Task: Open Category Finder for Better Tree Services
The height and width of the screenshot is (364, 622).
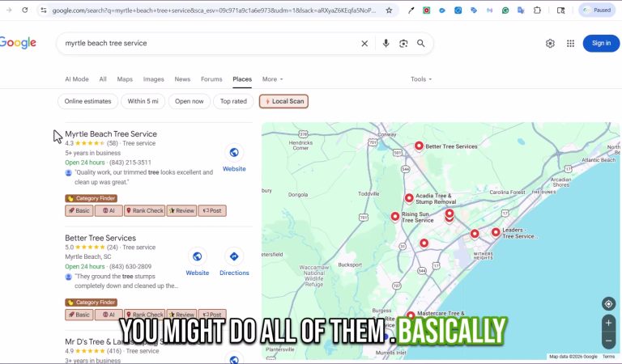Action: [92, 303]
